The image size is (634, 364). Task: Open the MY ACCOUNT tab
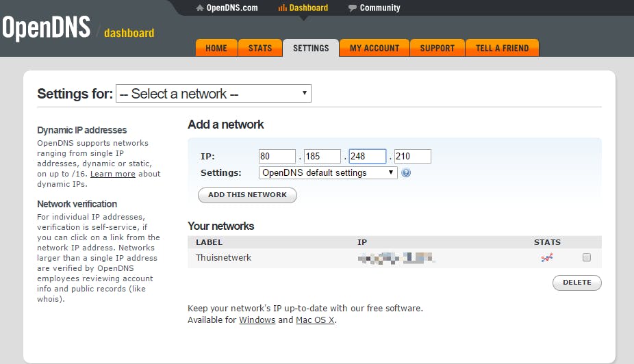click(x=375, y=48)
